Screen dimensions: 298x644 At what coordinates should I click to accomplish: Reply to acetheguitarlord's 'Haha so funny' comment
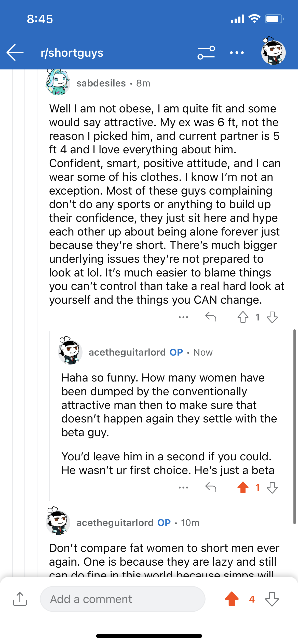(211, 487)
